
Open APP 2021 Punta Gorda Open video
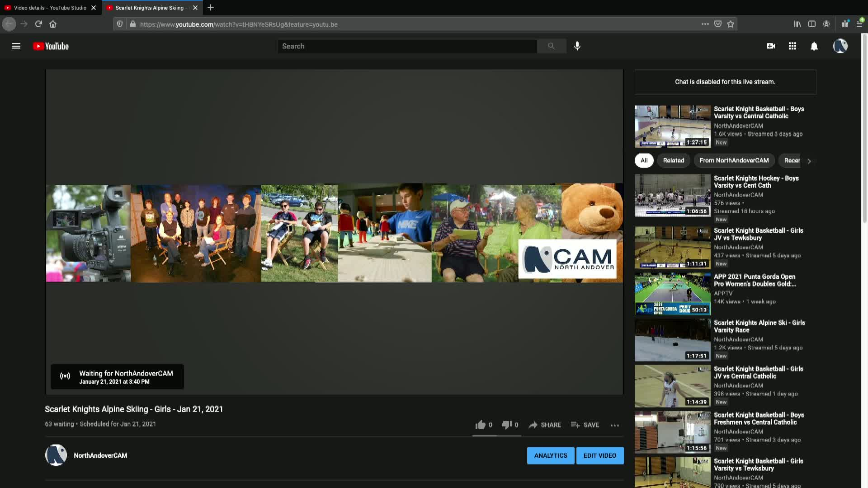[672, 294]
